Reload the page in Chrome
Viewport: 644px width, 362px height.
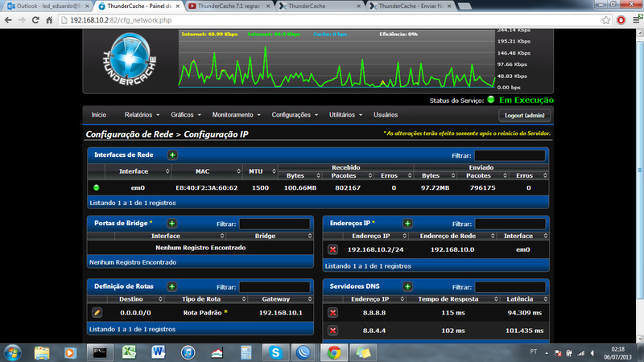(35, 20)
